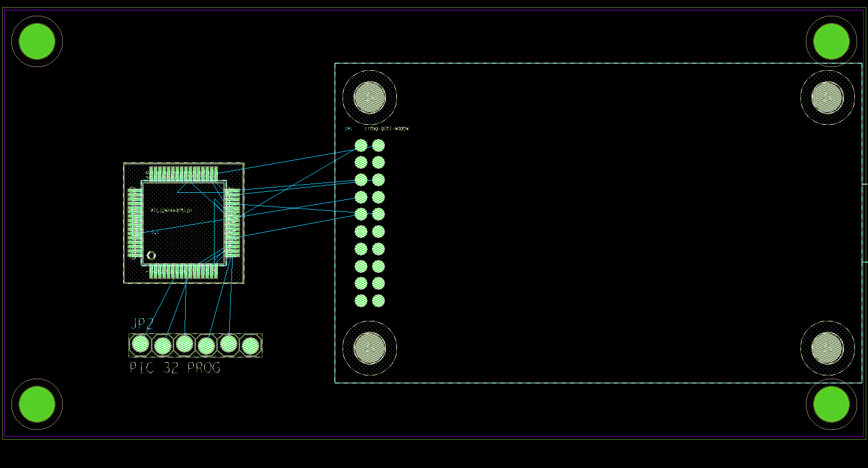
Task: Click the JP2 reference designator label
Action: (143, 324)
